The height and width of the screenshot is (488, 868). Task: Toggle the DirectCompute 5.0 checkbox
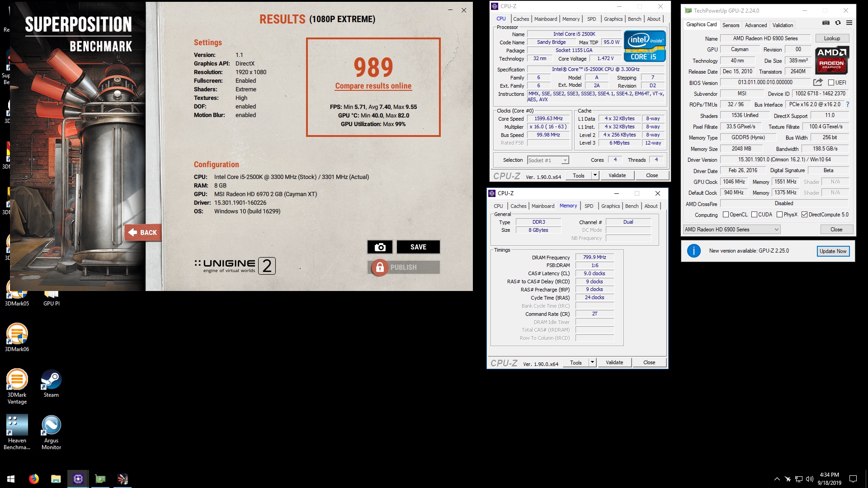[x=804, y=215]
